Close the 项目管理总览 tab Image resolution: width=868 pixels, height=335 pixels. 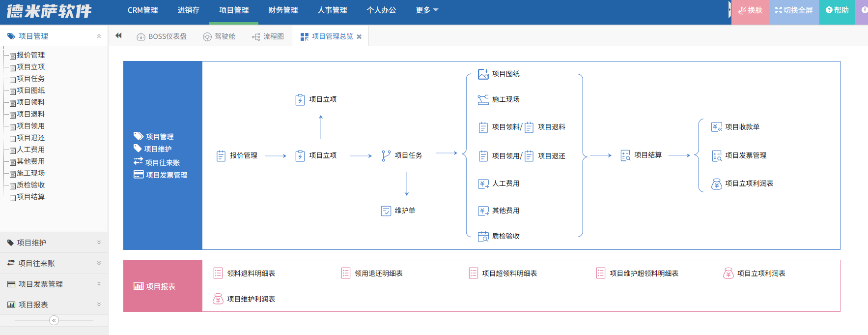coord(359,37)
